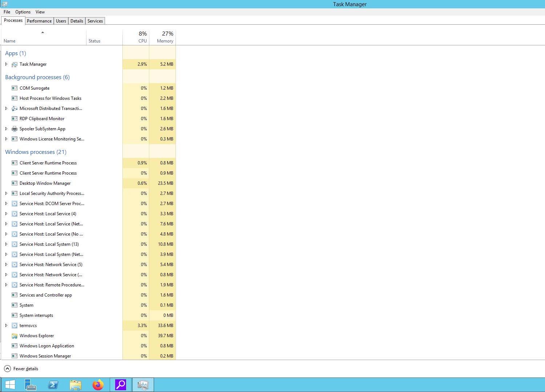Click the Microsoft Distributed Transaction process icon
545x392 pixels.
pyautogui.click(x=15, y=109)
